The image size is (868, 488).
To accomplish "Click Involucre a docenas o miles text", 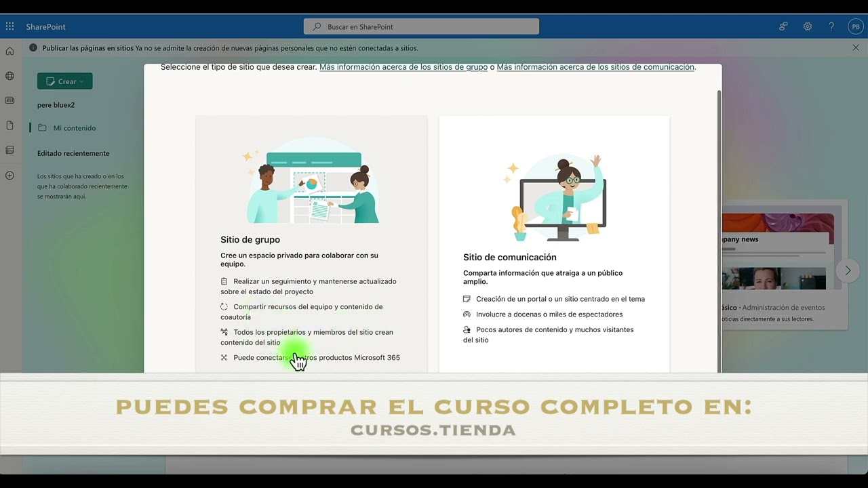I will click(549, 314).
